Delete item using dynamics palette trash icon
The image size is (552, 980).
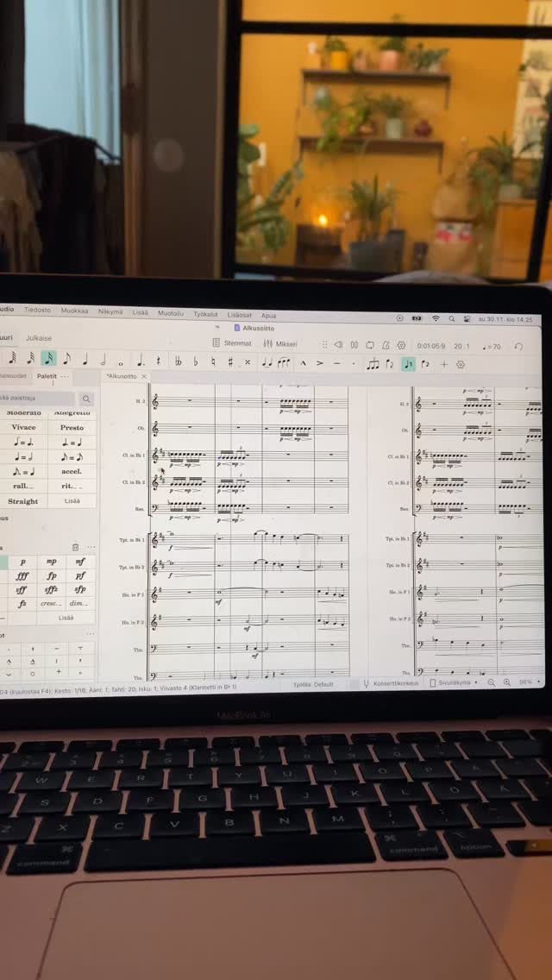[x=76, y=547]
